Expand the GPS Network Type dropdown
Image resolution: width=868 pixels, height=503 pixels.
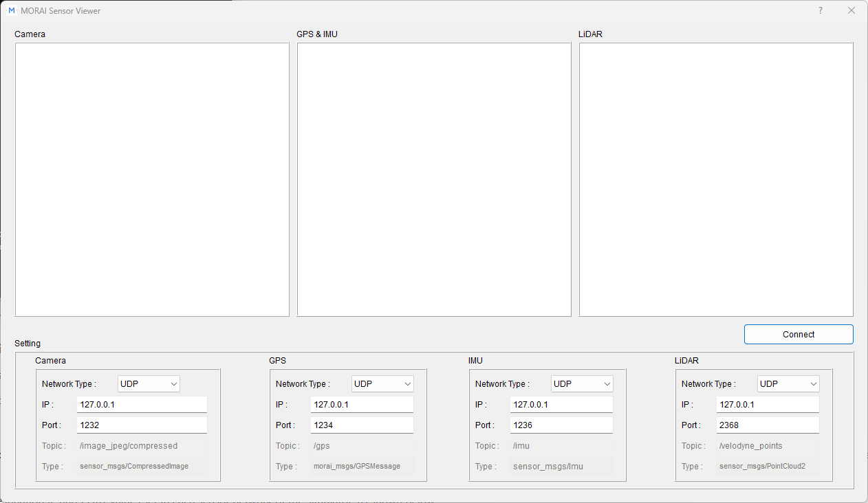click(x=382, y=384)
